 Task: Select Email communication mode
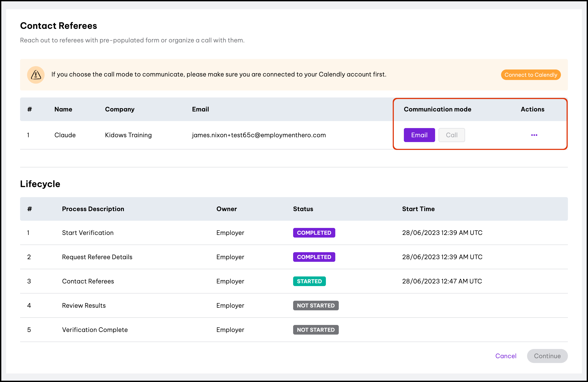coord(419,135)
